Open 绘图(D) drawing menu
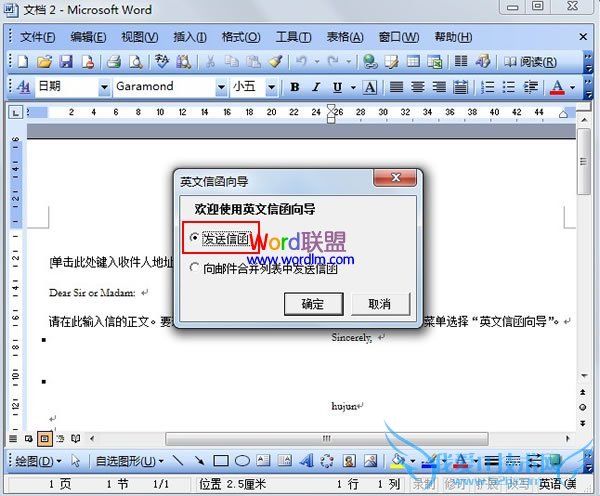This screenshot has width=600, height=496. click(38, 460)
